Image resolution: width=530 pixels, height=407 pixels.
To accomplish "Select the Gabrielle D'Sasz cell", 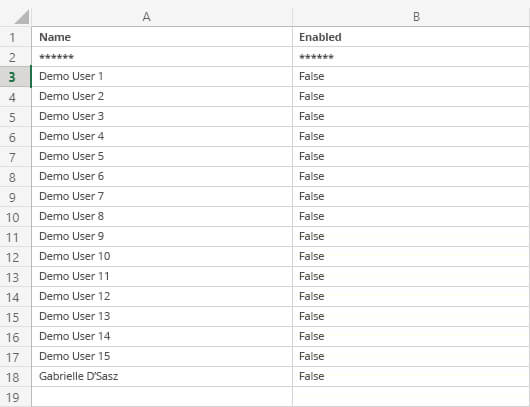I will [x=162, y=376].
